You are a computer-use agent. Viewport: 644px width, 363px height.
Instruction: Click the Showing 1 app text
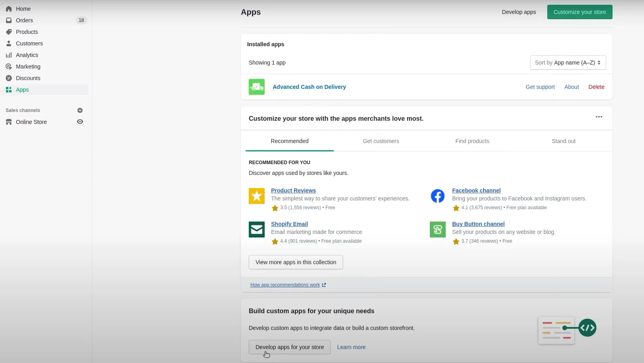pyautogui.click(x=267, y=63)
